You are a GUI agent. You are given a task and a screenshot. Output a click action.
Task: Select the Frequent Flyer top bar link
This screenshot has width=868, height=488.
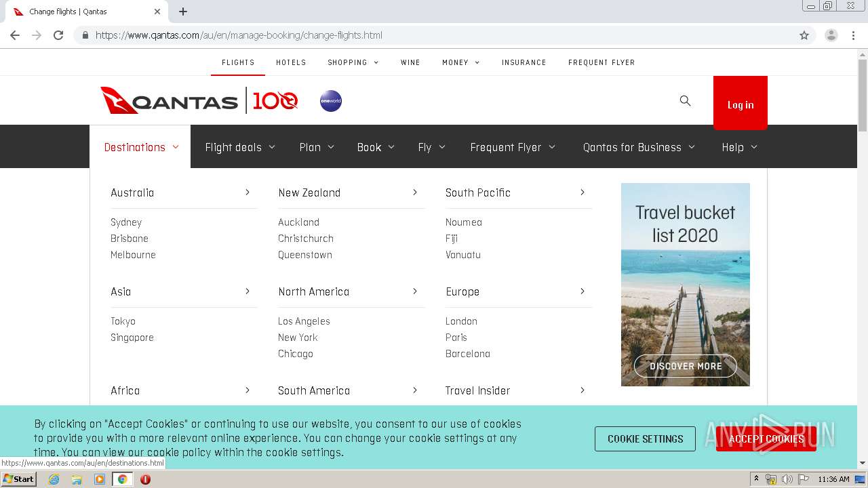601,62
